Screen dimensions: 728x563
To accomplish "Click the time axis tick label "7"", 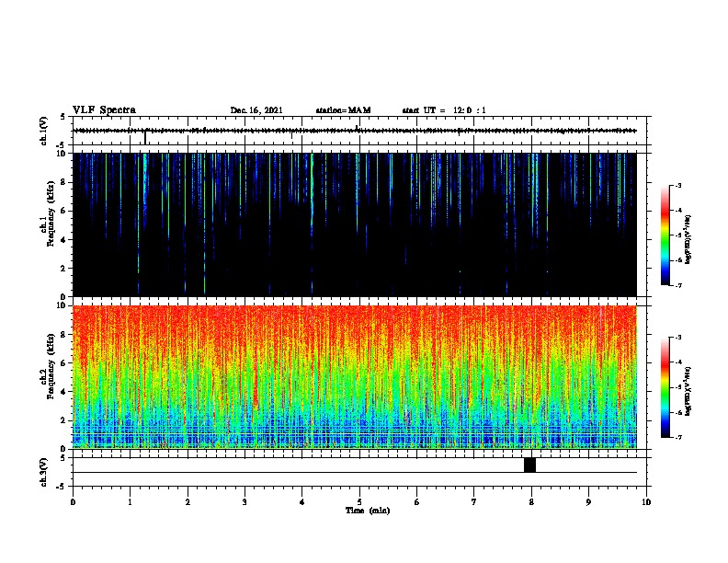I will pos(474,502).
